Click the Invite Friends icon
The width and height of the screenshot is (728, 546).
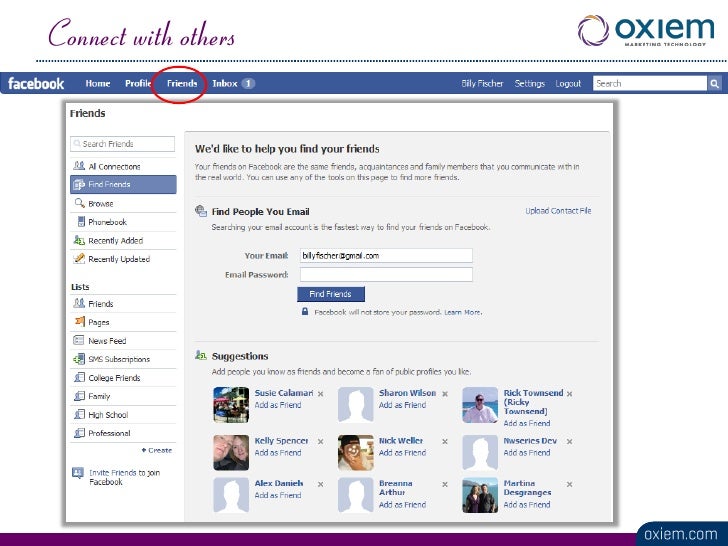coord(78,473)
